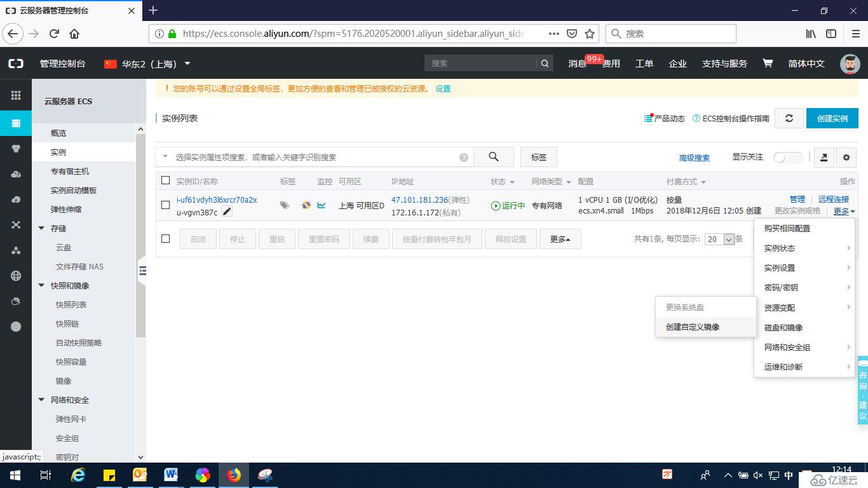Toggle the 显示关注 switch
This screenshot has height=488, width=868.
tap(788, 158)
